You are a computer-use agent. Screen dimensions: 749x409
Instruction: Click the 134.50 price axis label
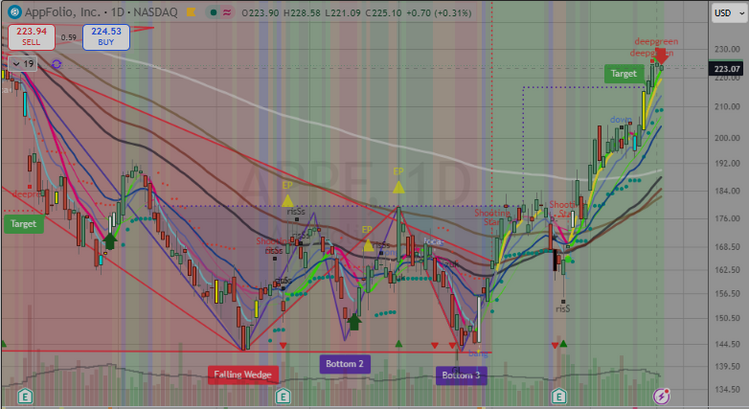click(727, 389)
